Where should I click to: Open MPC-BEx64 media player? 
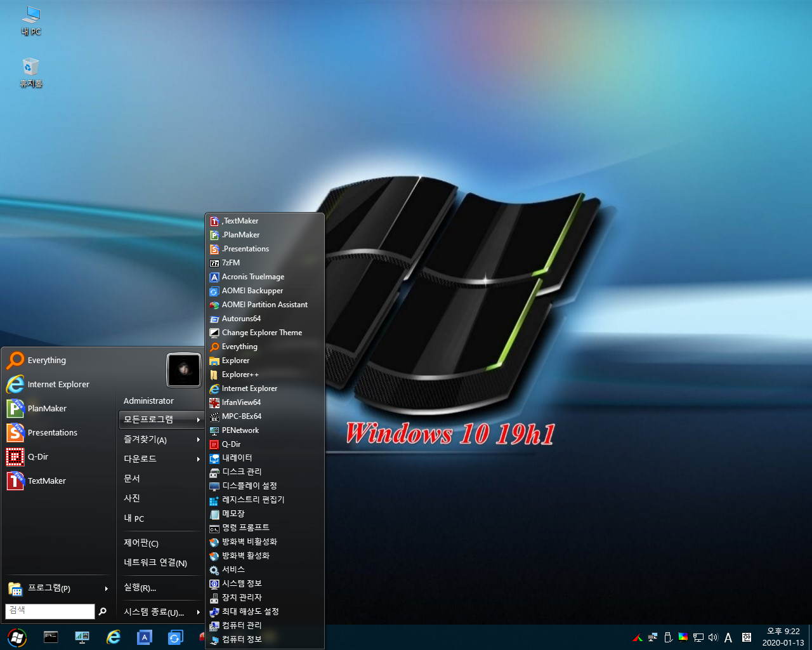click(x=265, y=416)
